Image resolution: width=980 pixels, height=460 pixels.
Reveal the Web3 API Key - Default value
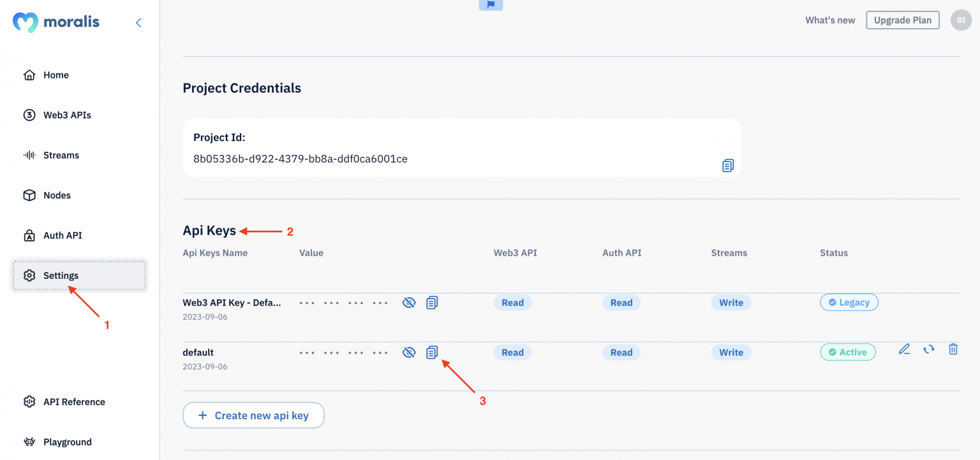[409, 302]
